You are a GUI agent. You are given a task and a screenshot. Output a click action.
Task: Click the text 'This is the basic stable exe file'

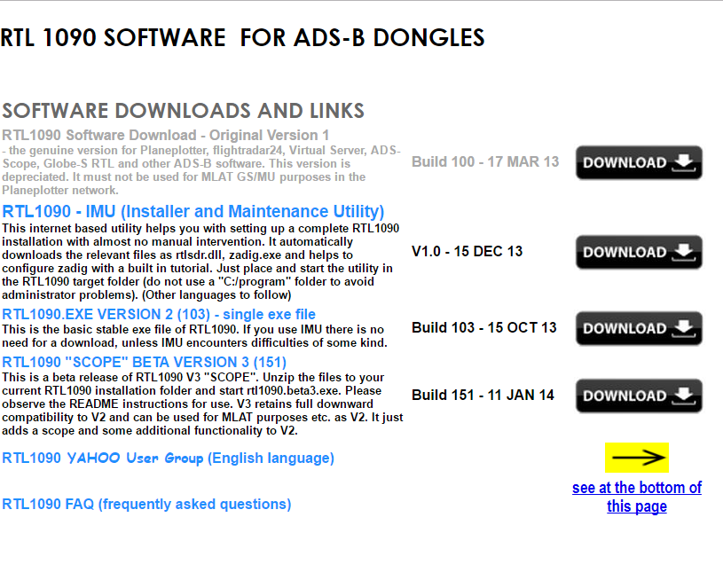pyautogui.click(x=194, y=336)
